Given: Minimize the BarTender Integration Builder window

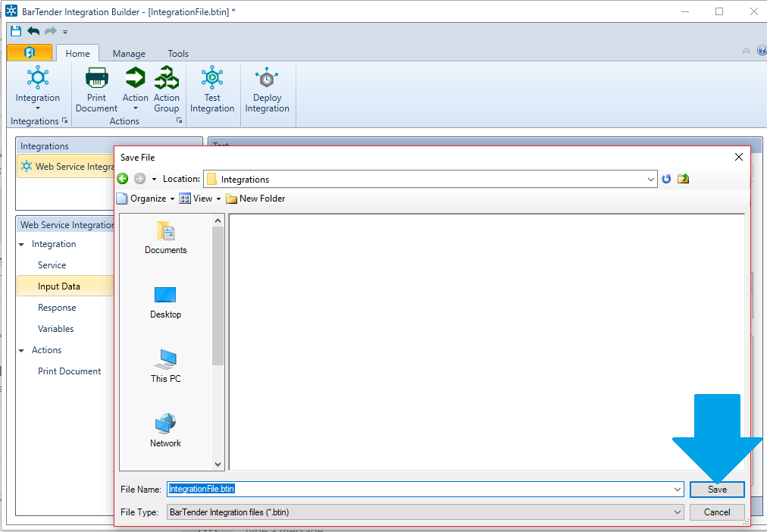Looking at the screenshot, I should coord(685,11).
